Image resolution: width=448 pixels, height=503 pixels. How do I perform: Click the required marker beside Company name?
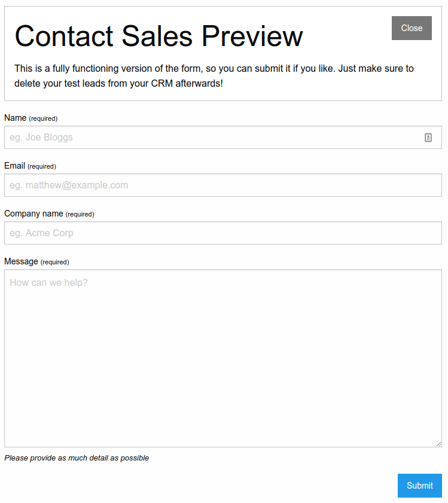80,214
